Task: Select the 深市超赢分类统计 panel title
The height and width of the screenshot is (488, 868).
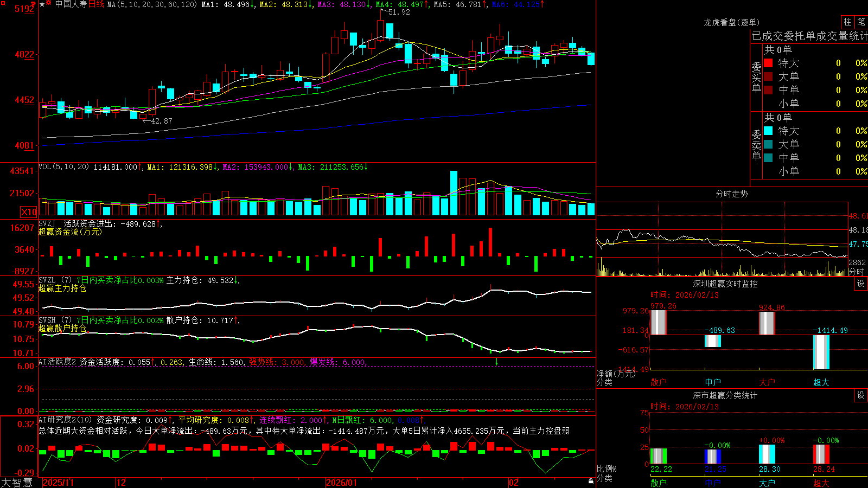Action: click(x=725, y=395)
